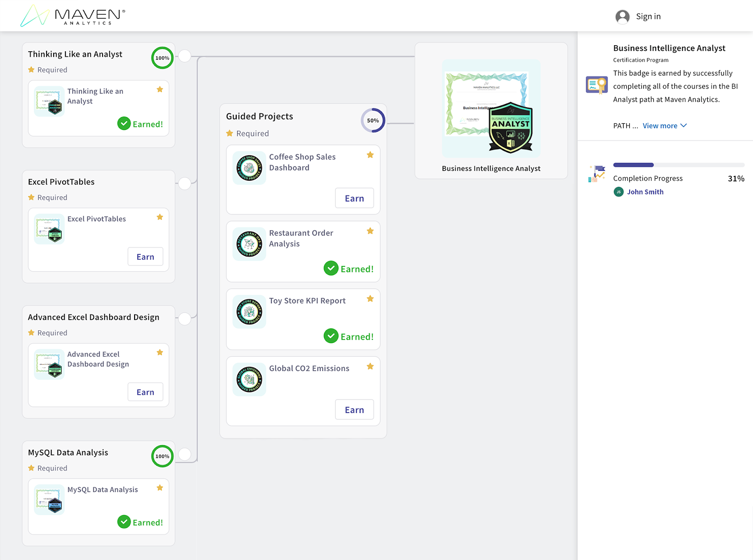The width and height of the screenshot is (753, 560).
Task: Click the star on Toy Store KPI Report card
Action: [x=370, y=299]
